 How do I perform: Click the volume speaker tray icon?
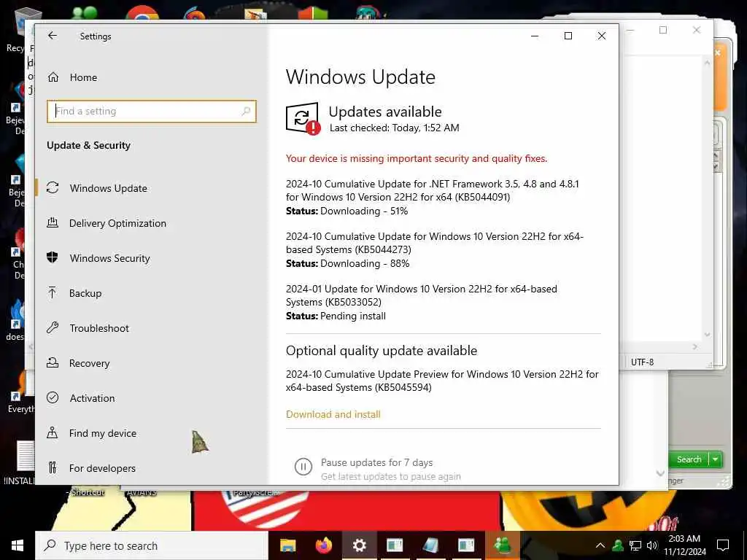(652, 545)
